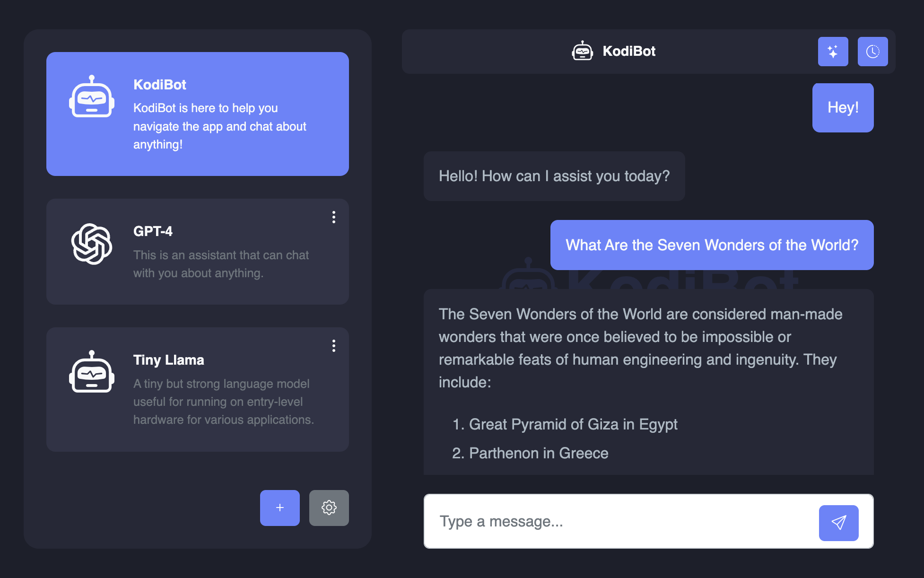
Task: Click the GPT-4 OpenAI logo icon
Action: tap(92, 243)
